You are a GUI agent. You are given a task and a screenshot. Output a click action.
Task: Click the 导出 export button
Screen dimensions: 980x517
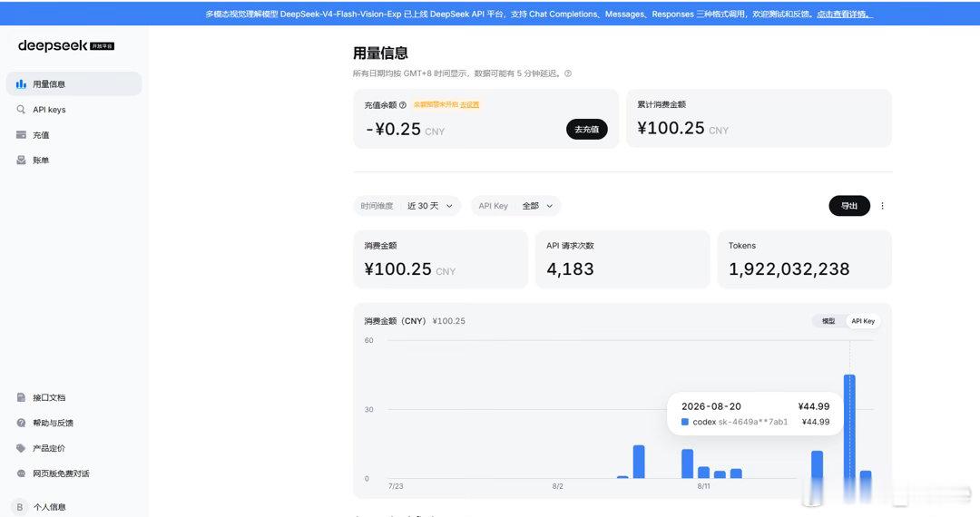click(848, 205)
